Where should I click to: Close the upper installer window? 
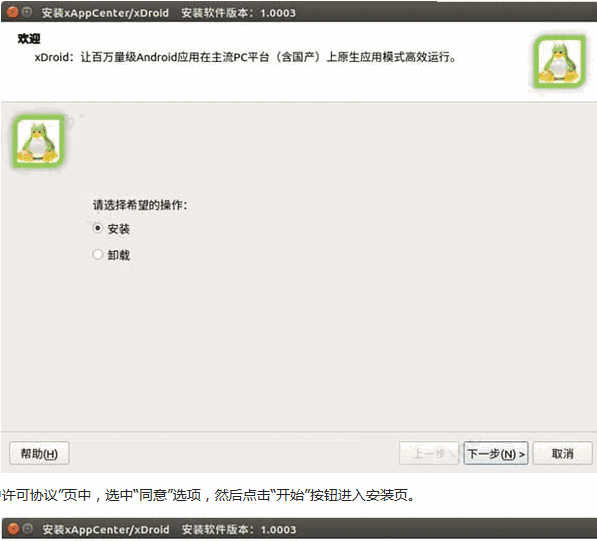pos(13,12)
